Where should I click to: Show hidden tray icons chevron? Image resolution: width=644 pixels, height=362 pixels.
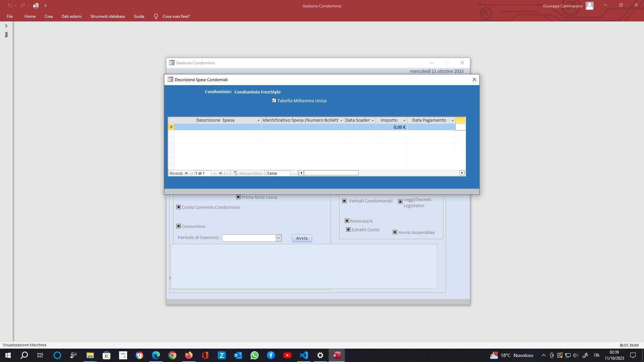click(x=543, y=355)
